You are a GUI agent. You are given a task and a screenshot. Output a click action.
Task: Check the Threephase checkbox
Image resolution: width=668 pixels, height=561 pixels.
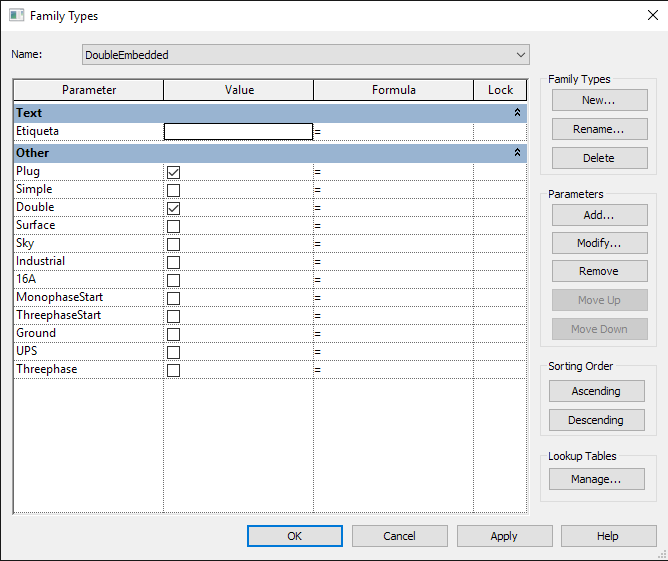[173, 370]
